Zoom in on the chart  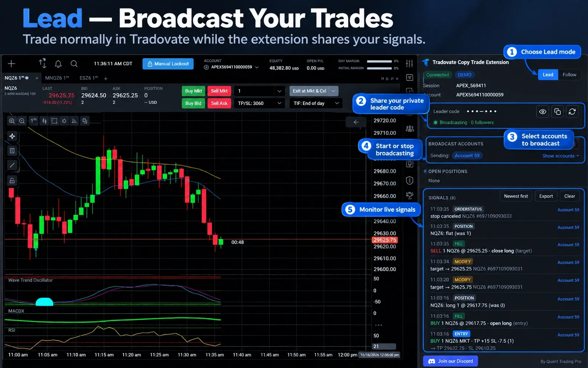(x=12, y=121)
